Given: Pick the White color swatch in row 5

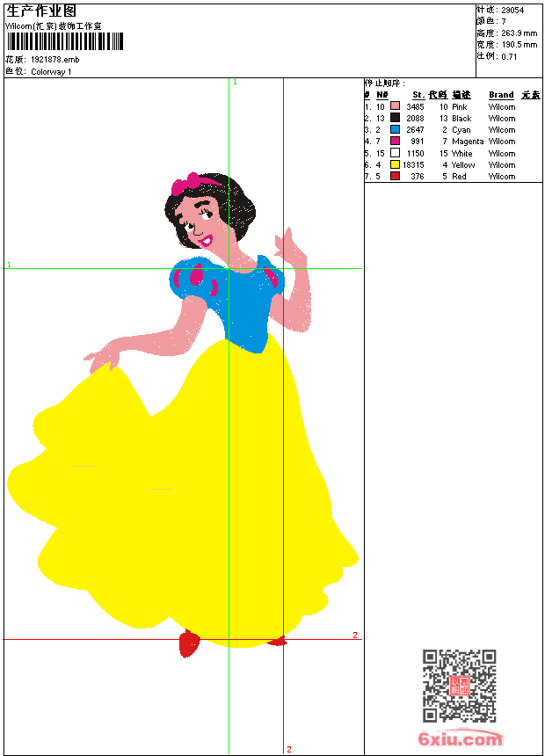Looking at the screenshot, I should 395,153.
